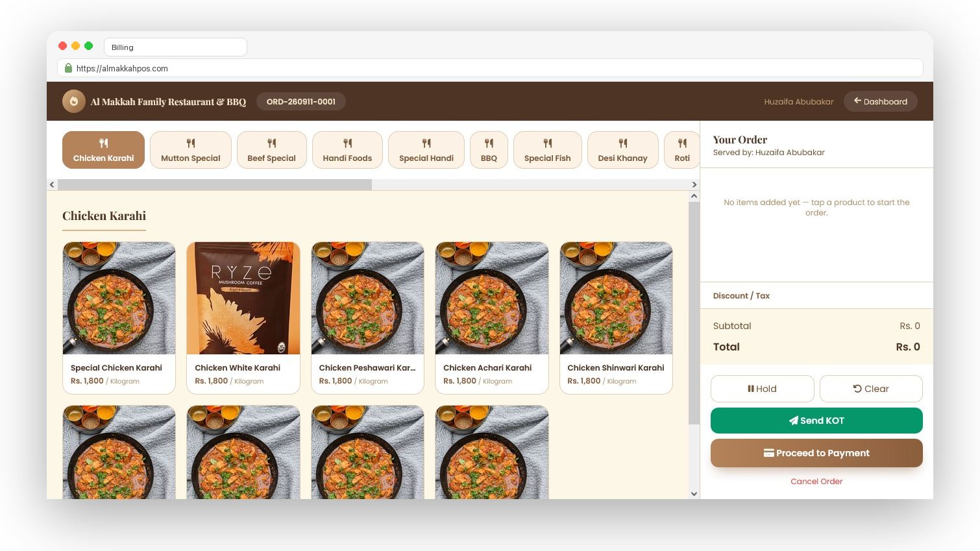The image size is (980, 551).
Task: Click the vertical product scrollbar thumb
Action: coord(694,313)
